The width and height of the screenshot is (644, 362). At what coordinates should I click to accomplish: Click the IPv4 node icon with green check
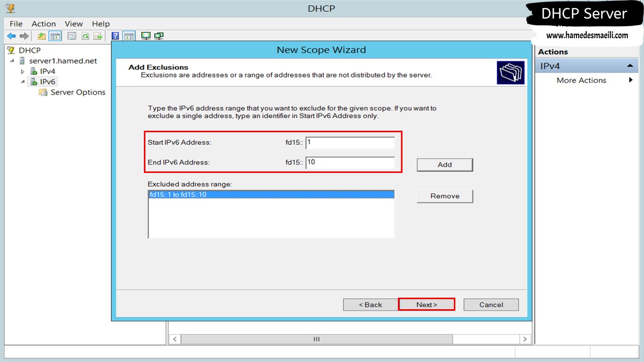(x=33, y=71)
